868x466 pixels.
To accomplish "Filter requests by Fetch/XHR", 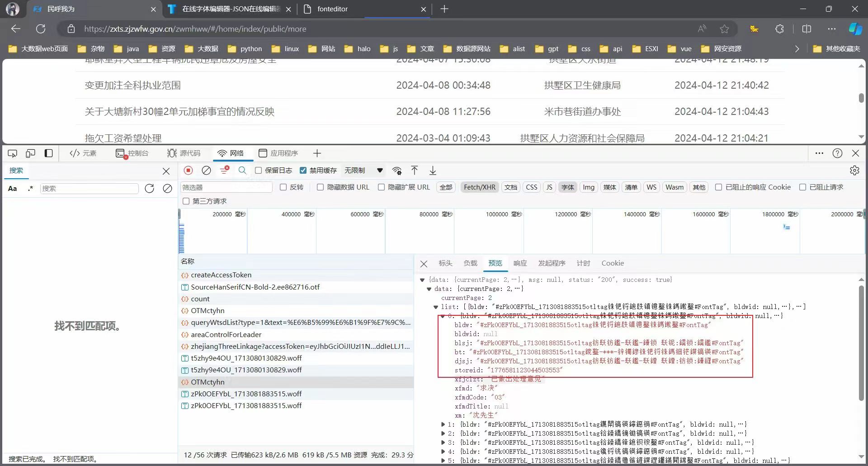I will point(480,187).
